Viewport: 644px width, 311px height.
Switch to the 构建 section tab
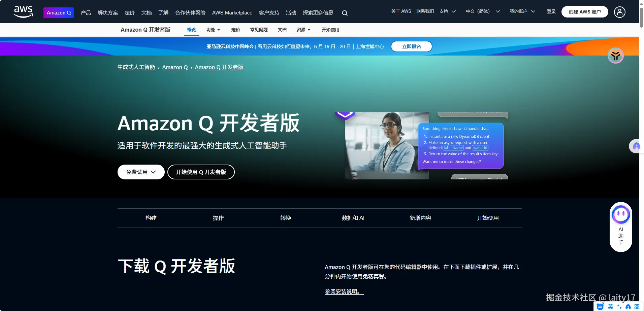point(151,218)
